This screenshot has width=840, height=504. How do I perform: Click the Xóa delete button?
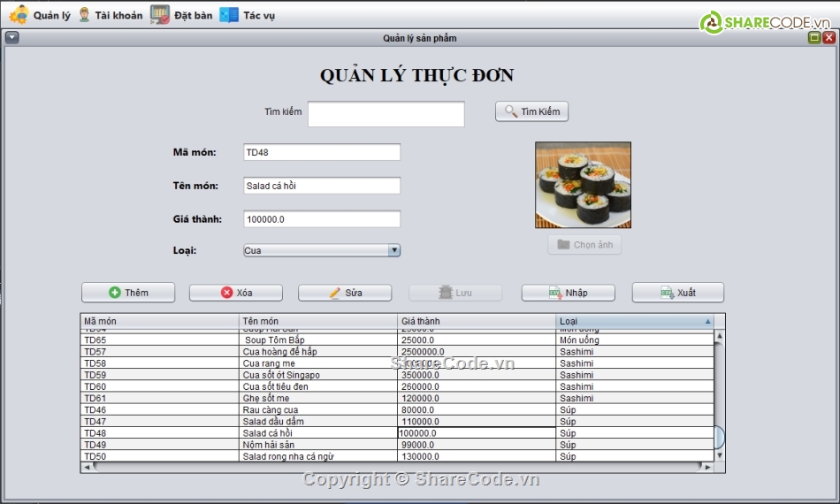pos(236,293)
